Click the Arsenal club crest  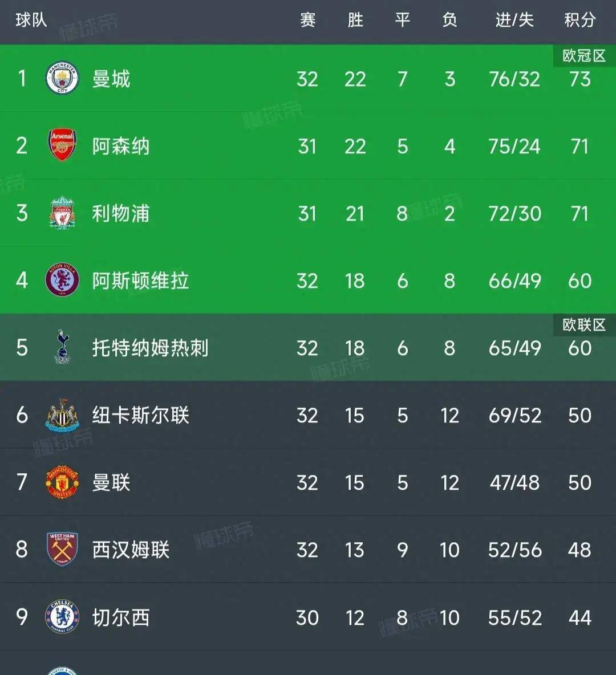[x=62, y=145]
